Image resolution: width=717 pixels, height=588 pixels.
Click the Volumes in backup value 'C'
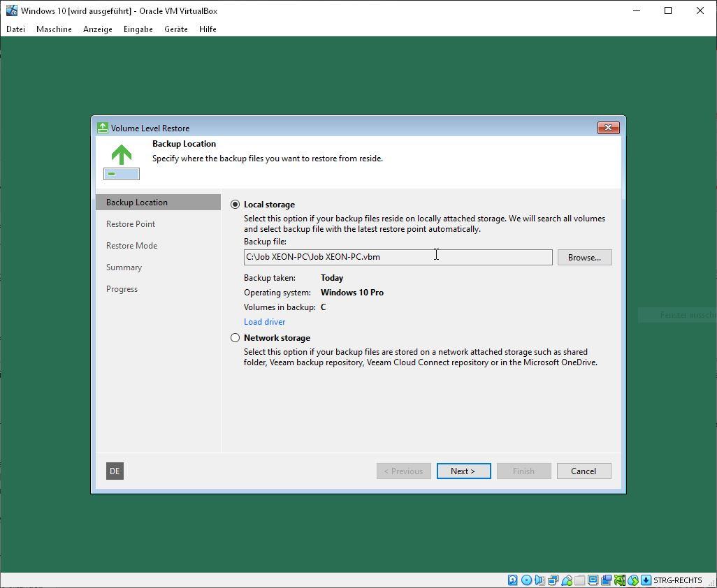(324, 307)
